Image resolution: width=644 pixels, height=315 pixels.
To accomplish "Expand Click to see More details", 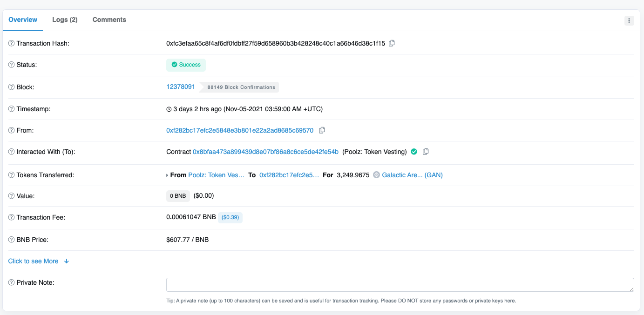I will click(38, 261).
